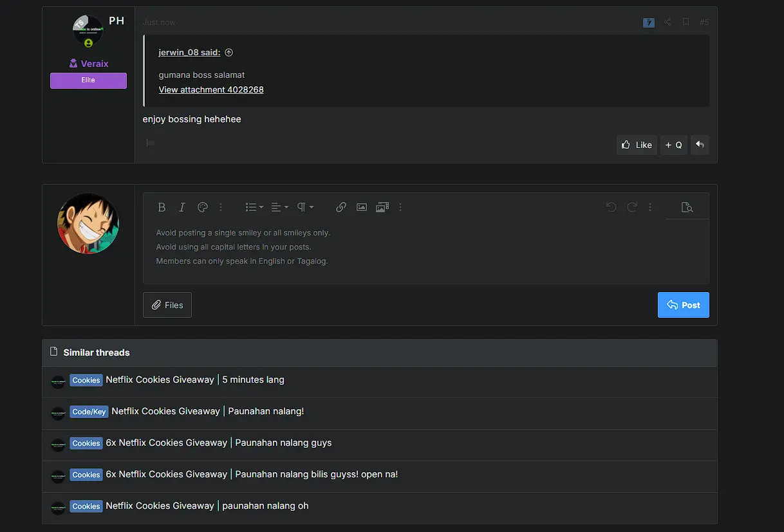Open 'Netflix Cookies Giveaway | Paunahan nalang!' thread

click(208, 411)
